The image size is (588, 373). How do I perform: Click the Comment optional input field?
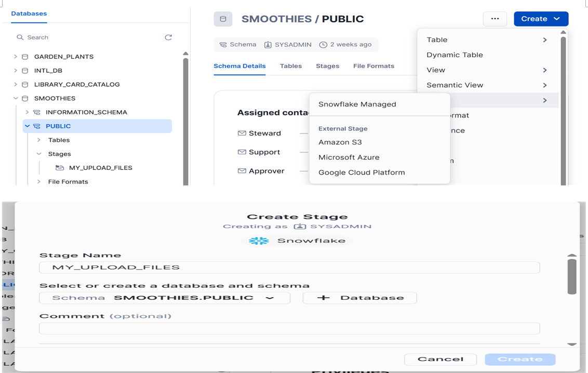[x=289, y=328]
